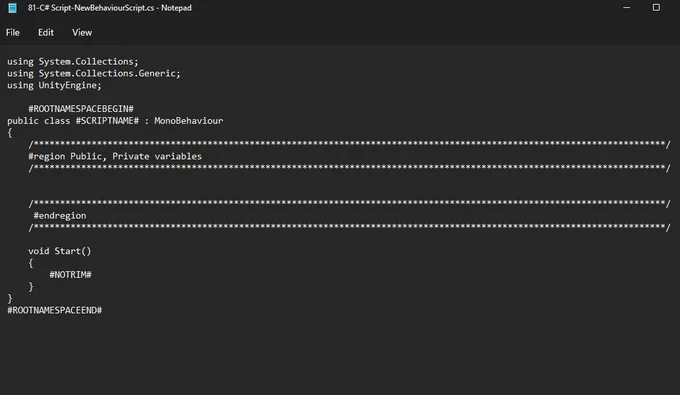Image resolution: width=680 pixels, height=395 pixels.
Task: Click the asterisk comment line below '#endregion'
Action: point(350,227)
